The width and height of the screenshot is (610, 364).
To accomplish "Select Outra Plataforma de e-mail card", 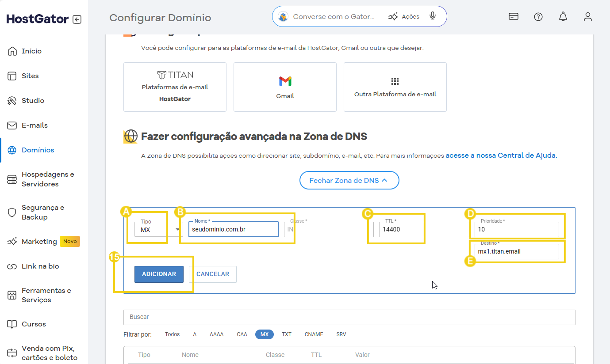I will (x=395, y=87).
